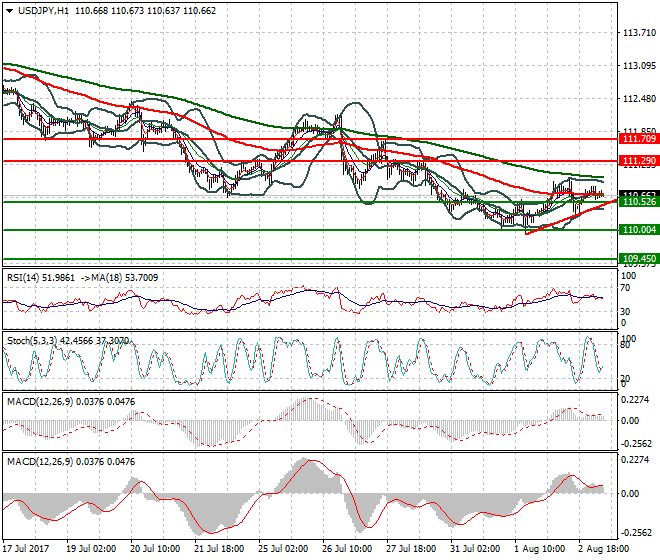Screen dimensions: 660x560
Task: Click the 1 Aug 10:00 time axis label
Action: pyautogui.click(x=540, y=549)
